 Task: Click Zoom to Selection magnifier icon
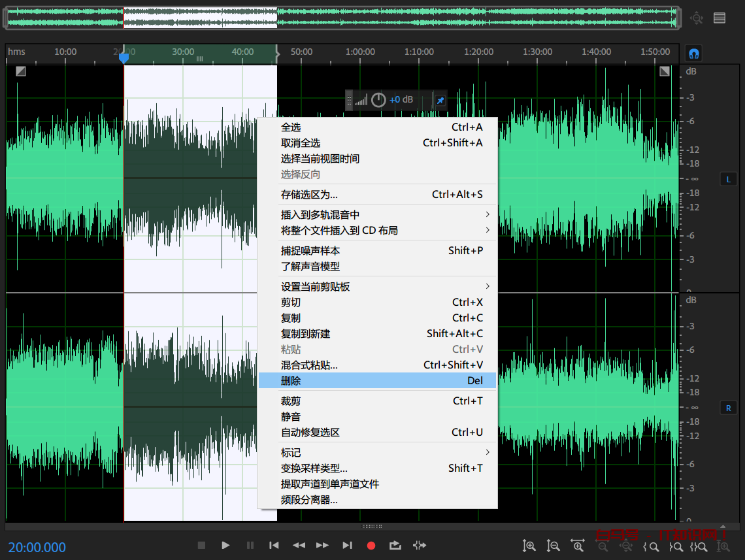[x=699, y=546]
